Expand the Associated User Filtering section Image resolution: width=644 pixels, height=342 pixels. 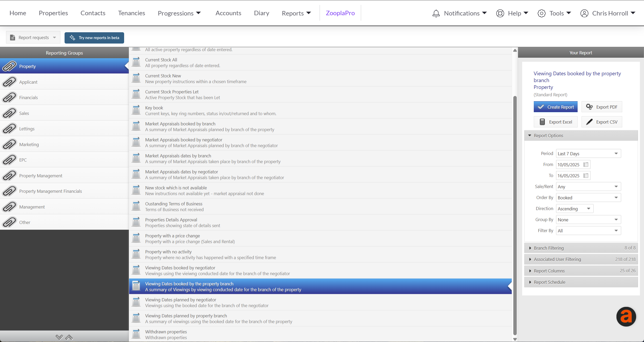coord(581,259)
